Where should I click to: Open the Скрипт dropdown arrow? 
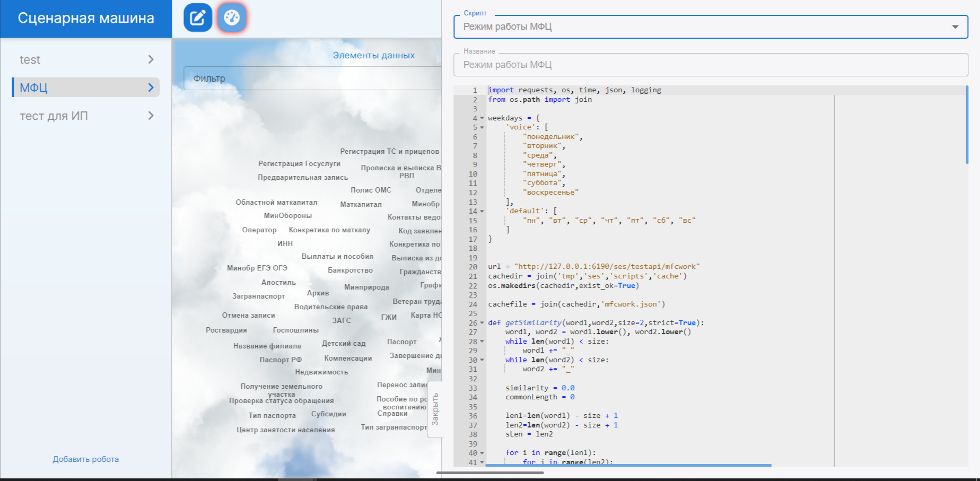click(x=955, y=27)
